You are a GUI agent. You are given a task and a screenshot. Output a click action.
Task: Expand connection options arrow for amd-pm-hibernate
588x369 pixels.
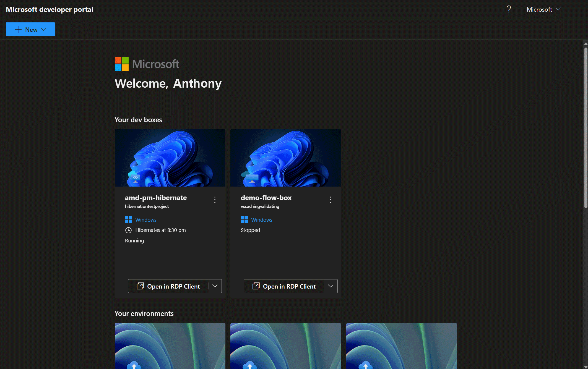215,286
